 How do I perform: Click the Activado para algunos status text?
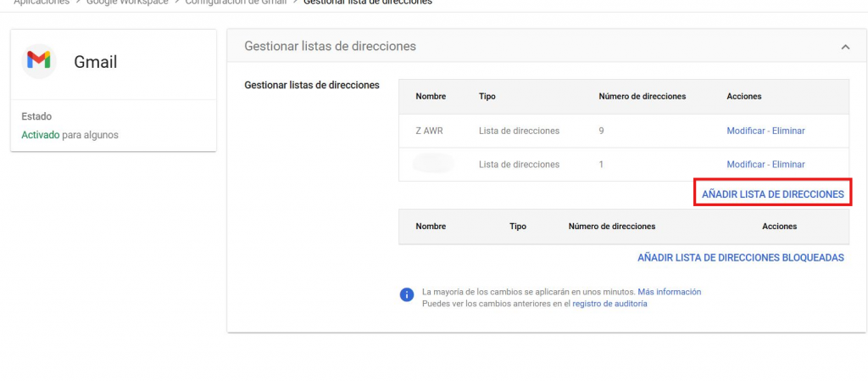[70, 135]
